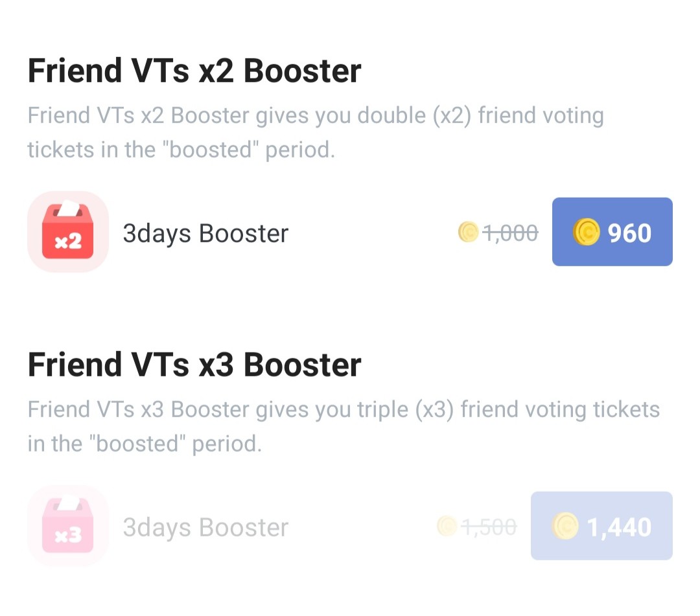
Task: Click the "Friend VTs x2 Booster" heading
Action: click(x=194, y=71)
